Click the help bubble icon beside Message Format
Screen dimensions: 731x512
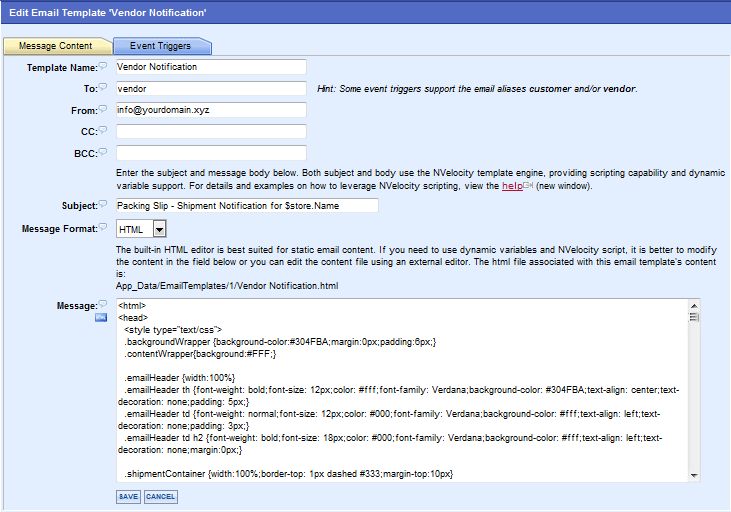click(103, 227)
